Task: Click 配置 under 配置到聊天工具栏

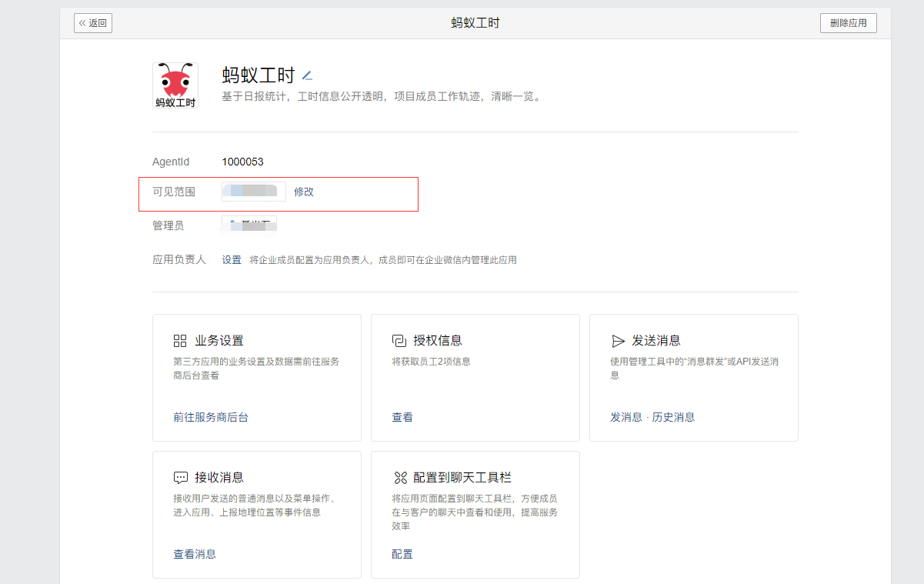Action: coord(402,554)
